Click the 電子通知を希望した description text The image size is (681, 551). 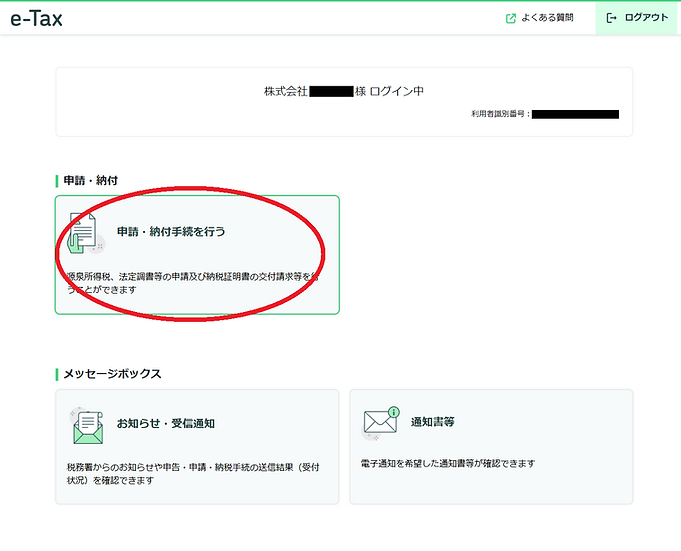click(448, 463)
